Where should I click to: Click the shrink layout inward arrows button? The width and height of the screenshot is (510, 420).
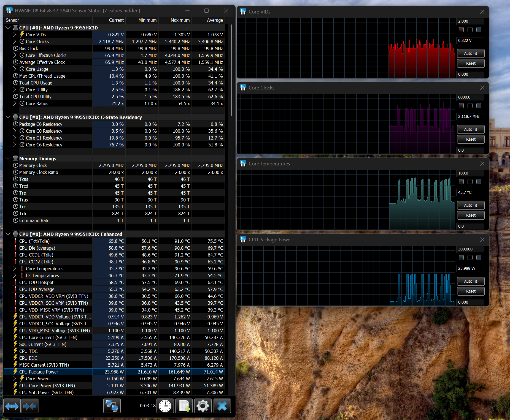pos(30,406)
